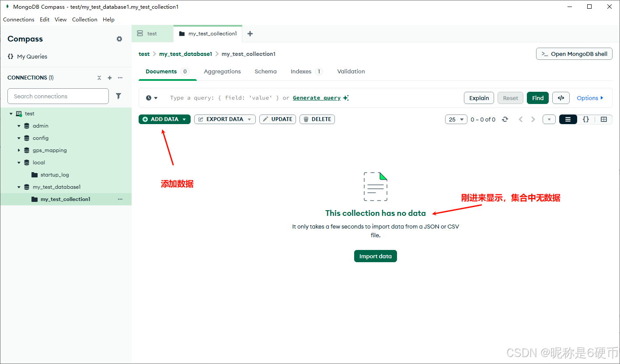Open the Validation tab
The height and width of the screenshot is (364, 620).
(351, 72)
